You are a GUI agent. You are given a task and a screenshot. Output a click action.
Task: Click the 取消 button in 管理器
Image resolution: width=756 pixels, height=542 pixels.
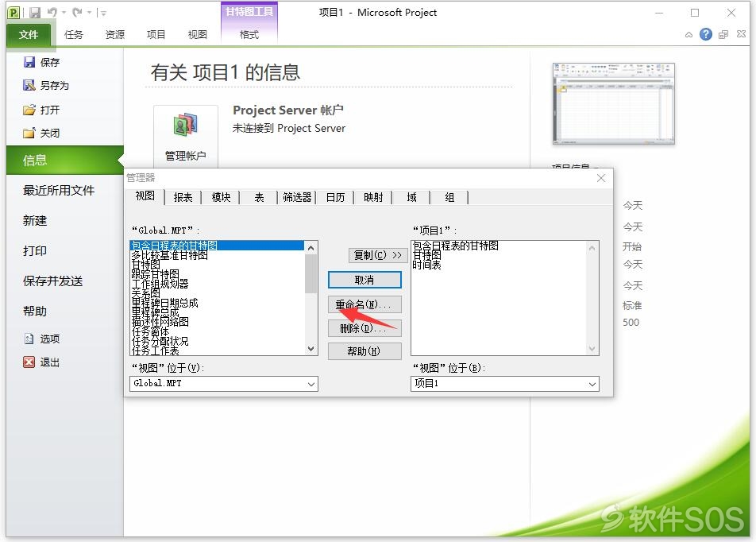click(364, 280)
